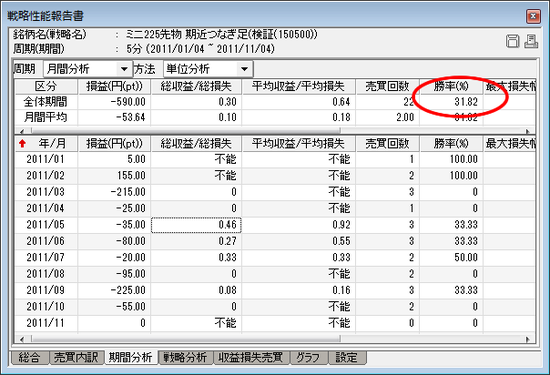Open the 月間分析 period dropdown
The image size is (550, 375).
pyautogui.click(x=124, y=69)
